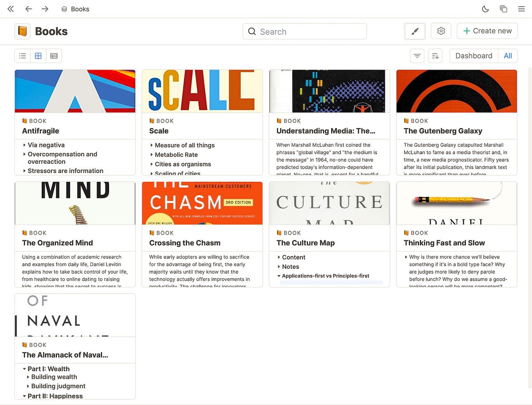Expand Content in The Culture Map
Screen dimensions: 532x405
(x=278, y=257)
